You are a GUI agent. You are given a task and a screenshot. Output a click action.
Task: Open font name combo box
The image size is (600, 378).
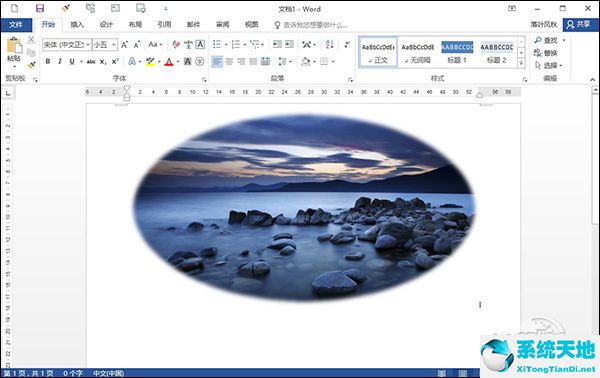coord(67,45)
